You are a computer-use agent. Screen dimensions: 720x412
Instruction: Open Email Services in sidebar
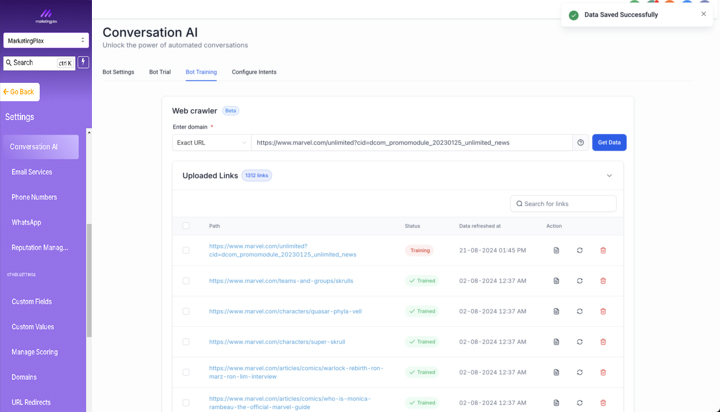click(32, 172)
